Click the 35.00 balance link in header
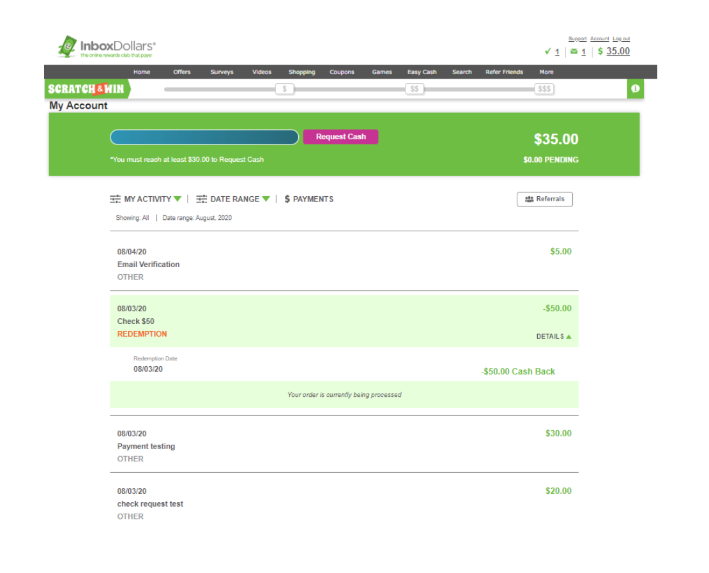The height and width of the screenshot is (573, 709). click(x=618, y=51)
